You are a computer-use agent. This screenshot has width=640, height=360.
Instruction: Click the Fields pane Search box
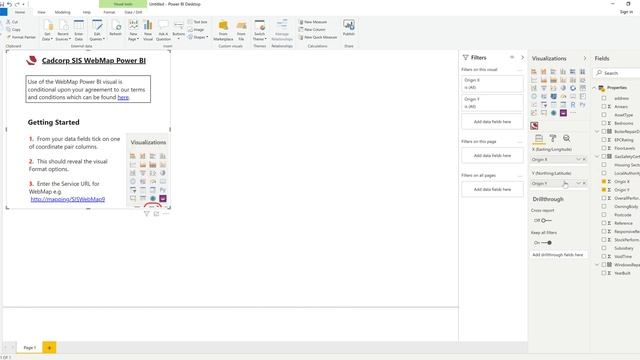coord(618,73)
